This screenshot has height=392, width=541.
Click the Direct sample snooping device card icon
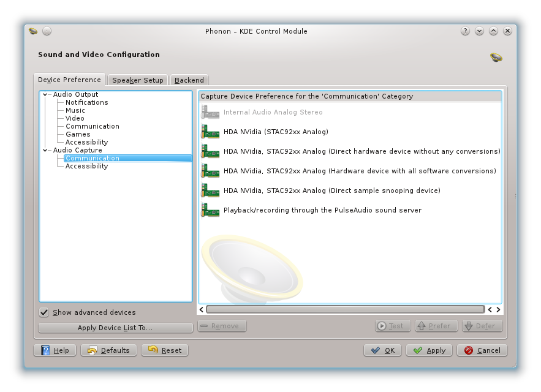tap(210, 190)
